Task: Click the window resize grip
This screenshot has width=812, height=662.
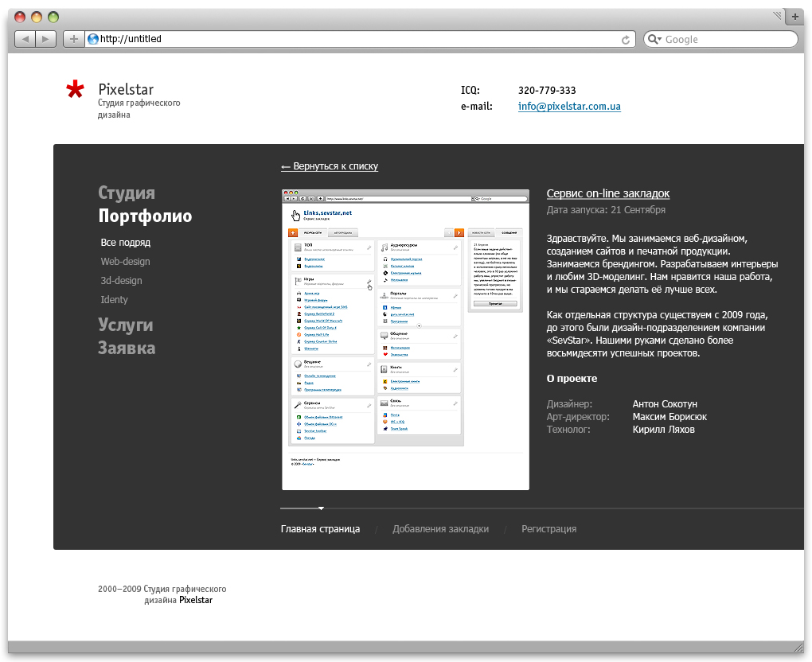Action: 798,647
